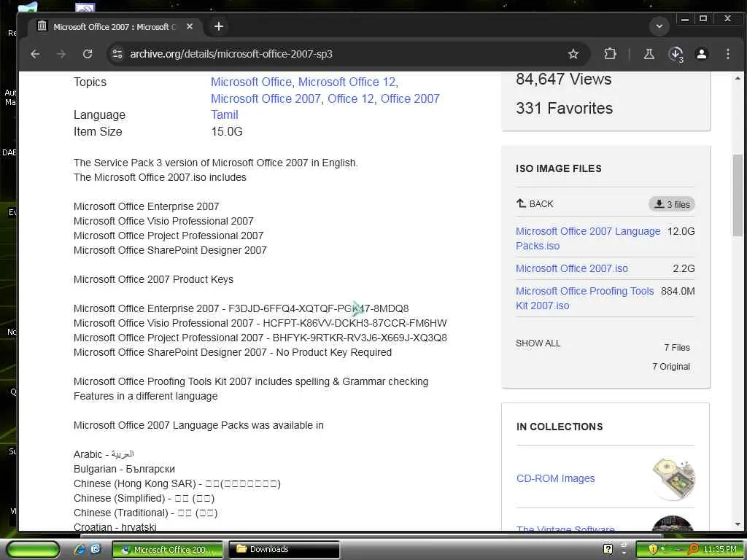747x560 pixels.
Task: Click the security shield tray icon
Action: (x=653, y=549)
